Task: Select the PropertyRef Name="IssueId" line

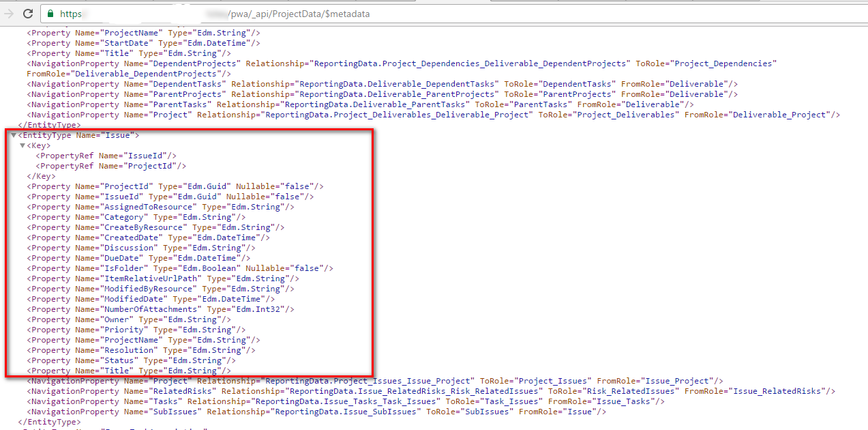Action: (106, 156)
